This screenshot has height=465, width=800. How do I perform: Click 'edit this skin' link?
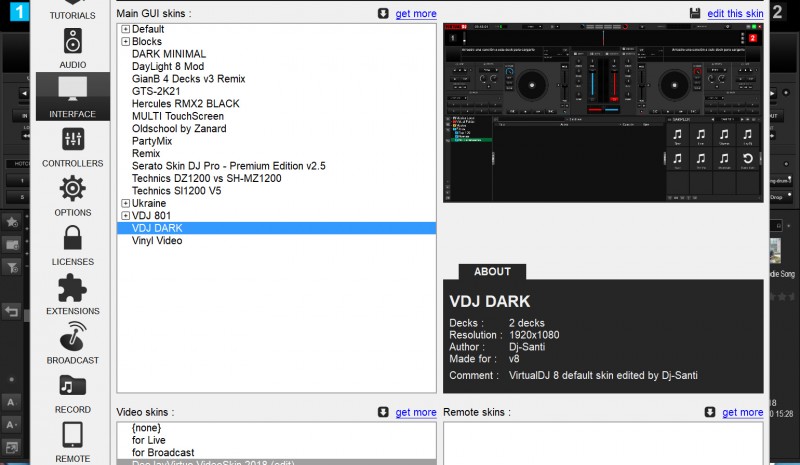[735, 13]
